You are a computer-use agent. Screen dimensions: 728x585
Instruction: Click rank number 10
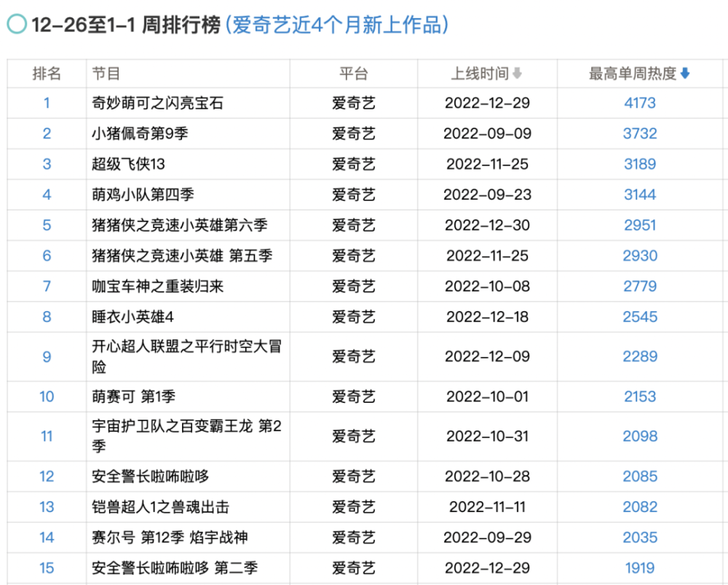coord(47,397)
